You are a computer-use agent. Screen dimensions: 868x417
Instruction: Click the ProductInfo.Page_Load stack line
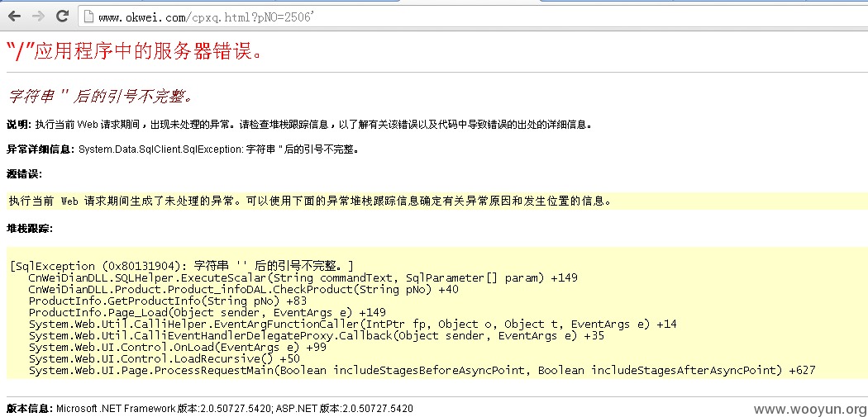[207, 312]
